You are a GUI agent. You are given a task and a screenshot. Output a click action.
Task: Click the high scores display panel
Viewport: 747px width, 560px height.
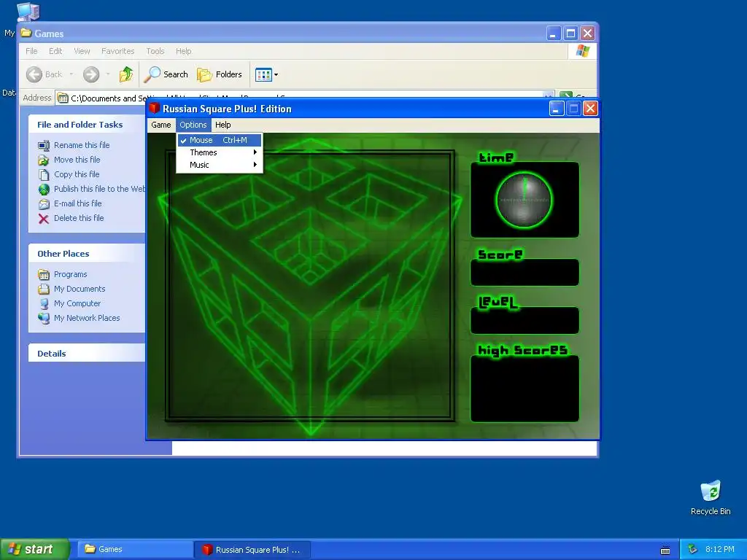coord(525,389)
